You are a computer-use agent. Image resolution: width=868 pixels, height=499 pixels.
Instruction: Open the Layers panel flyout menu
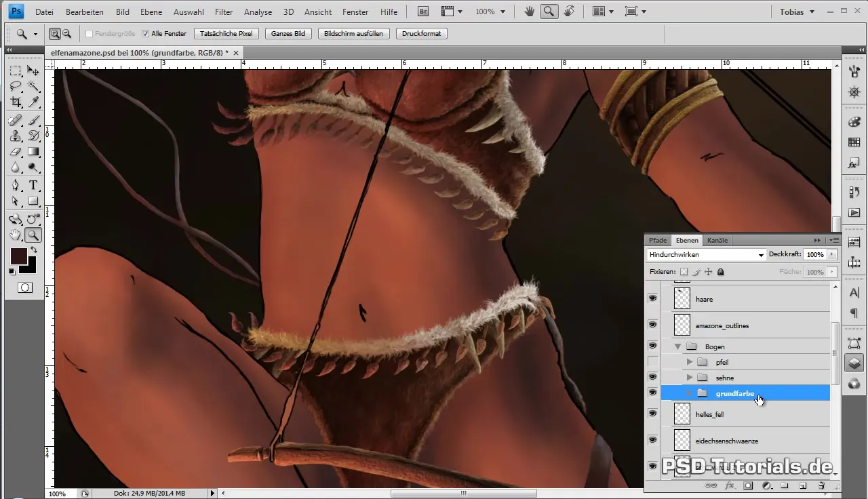(x=835, y=240)
